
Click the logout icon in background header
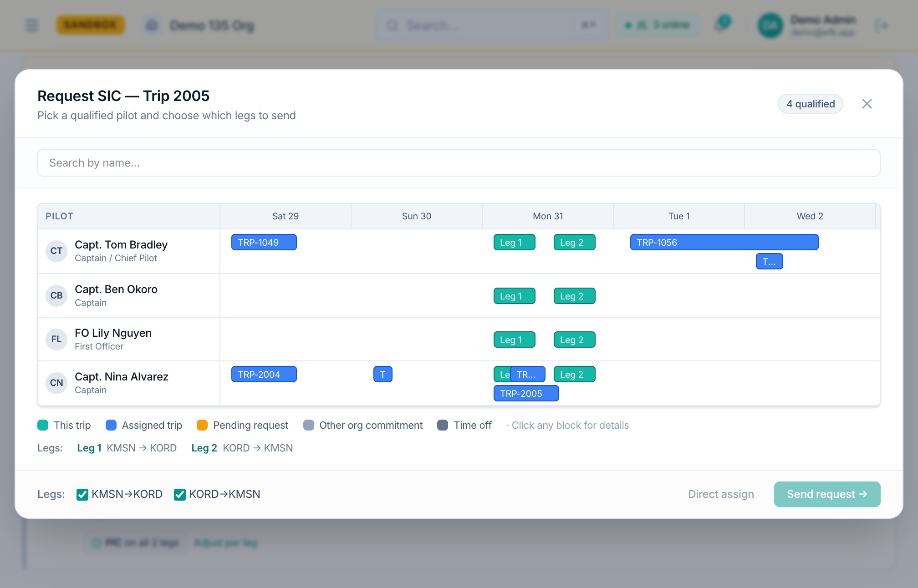882,25
